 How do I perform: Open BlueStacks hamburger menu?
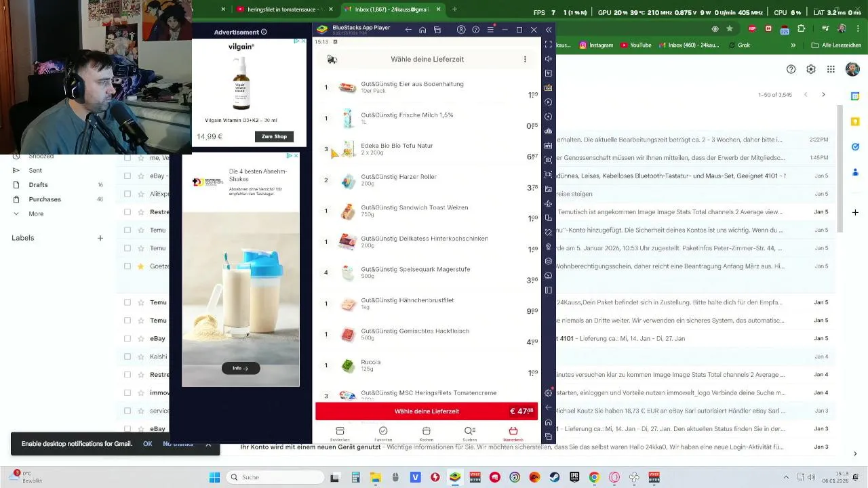click(490, 30)
